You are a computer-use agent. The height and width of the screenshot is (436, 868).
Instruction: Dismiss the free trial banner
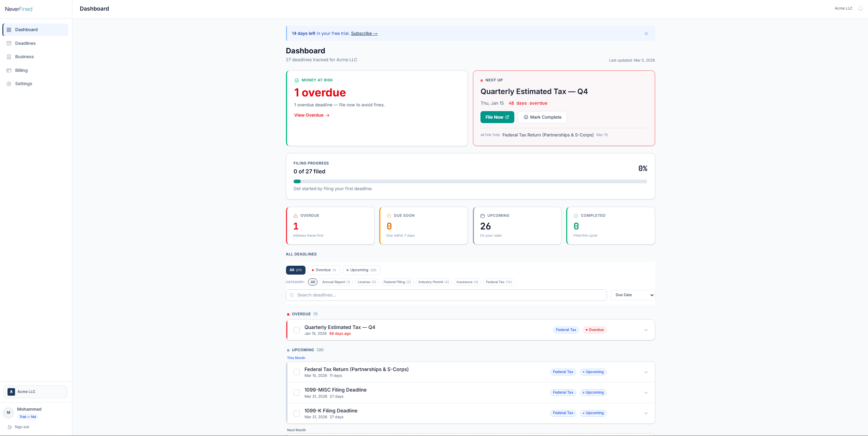[646, 34]
